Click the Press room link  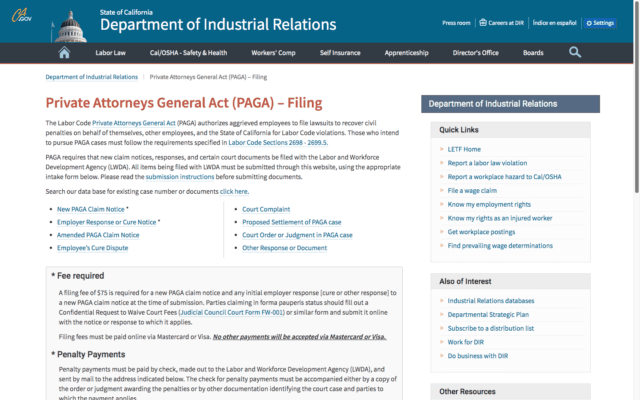pos(456,22)
